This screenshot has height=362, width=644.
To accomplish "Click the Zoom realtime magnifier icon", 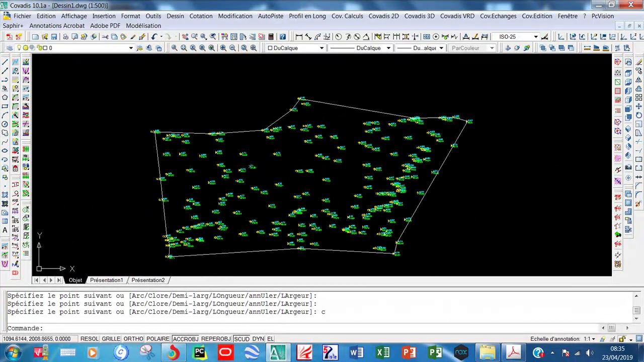I will 194,36.
